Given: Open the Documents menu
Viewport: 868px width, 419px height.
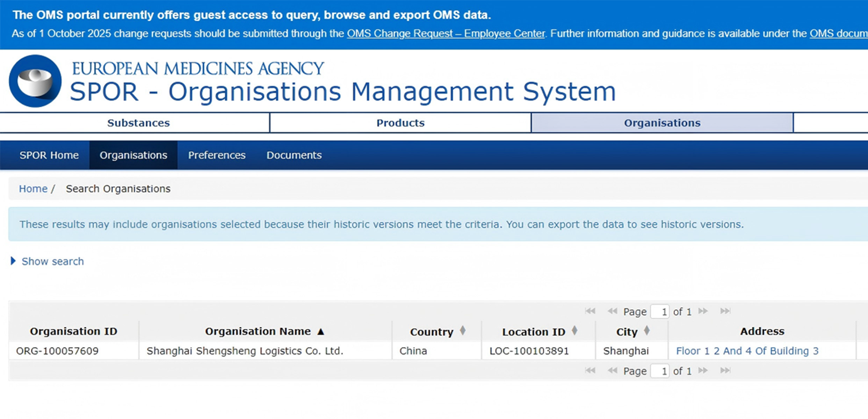Looking at the screenshot, I should click(294, 155).
